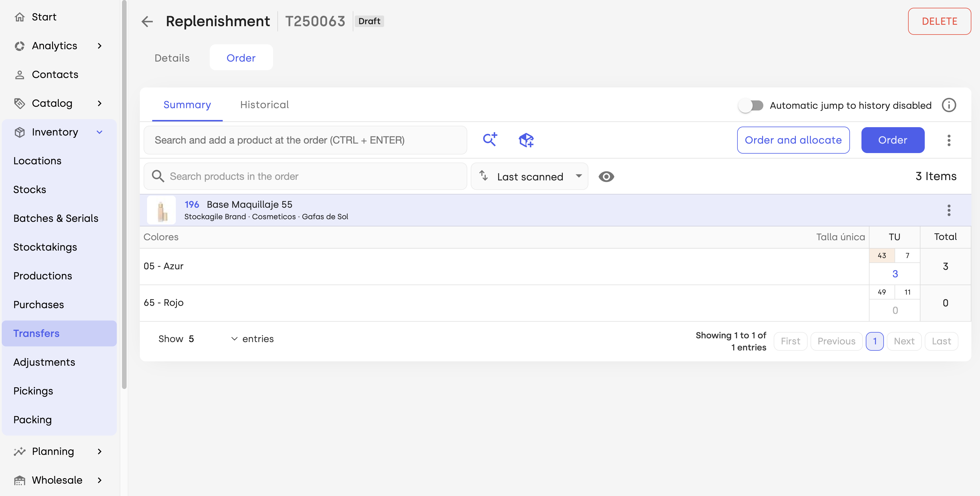Expand the Wholesale menu chevron
The height and width of the screenshot is (496, 980).
click(100, 480)
